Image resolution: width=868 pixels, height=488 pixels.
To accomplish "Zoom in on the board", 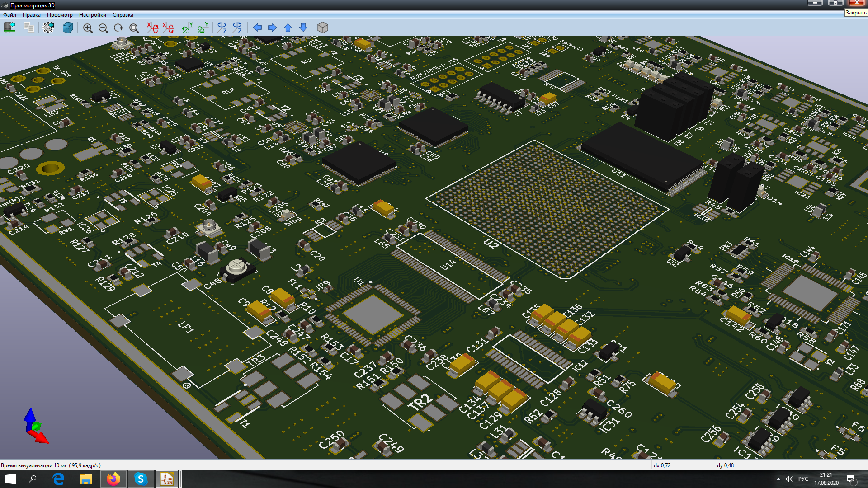I will (88, 28).
